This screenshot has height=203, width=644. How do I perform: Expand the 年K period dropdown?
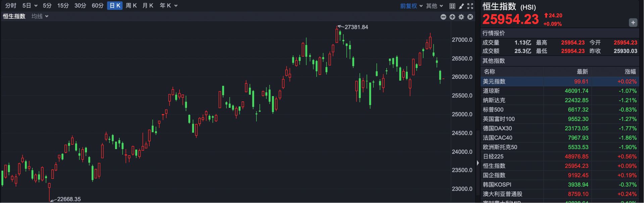point(168,6)
